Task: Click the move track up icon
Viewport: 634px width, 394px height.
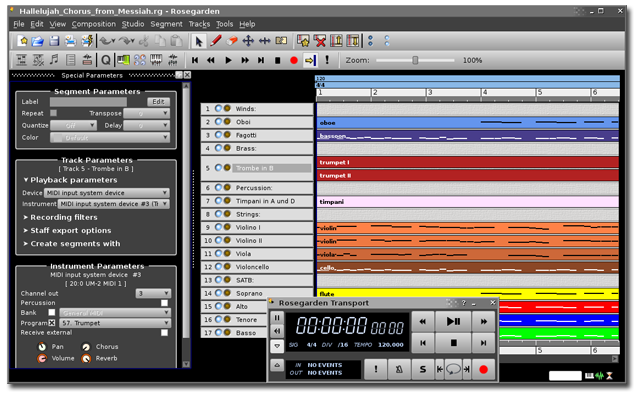Action: tap(336, 41)
